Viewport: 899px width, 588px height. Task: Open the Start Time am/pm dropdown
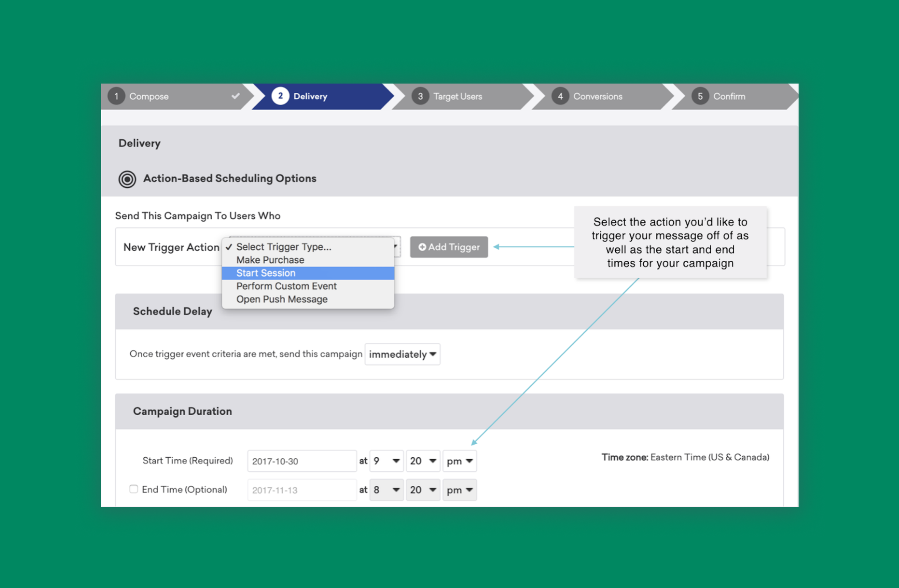tap(459, 461)
